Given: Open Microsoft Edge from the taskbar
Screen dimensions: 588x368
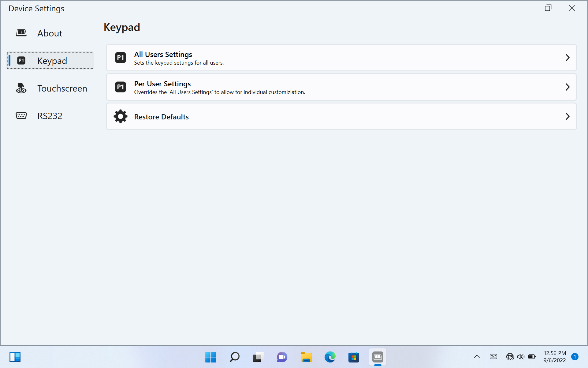Looking at the screenshot, I should pyautogui.click(x=330, y=357).
